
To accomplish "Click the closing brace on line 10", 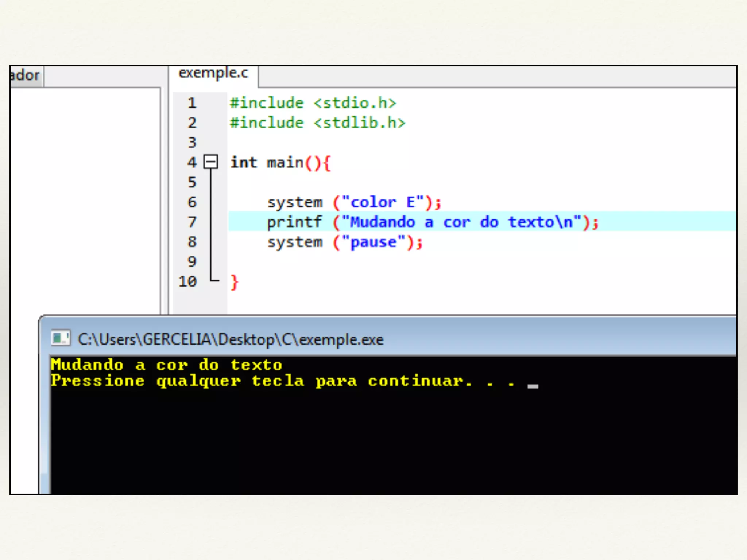I will [234, 282].
